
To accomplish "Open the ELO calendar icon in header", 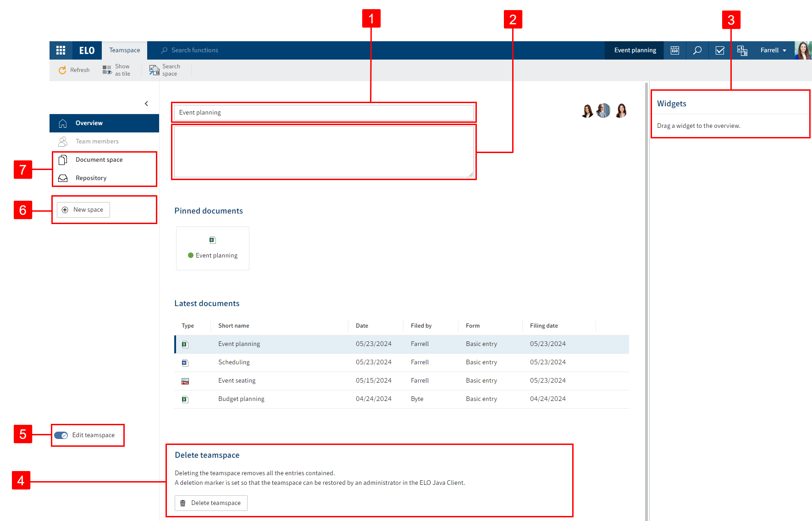I will tap(675, 50).
